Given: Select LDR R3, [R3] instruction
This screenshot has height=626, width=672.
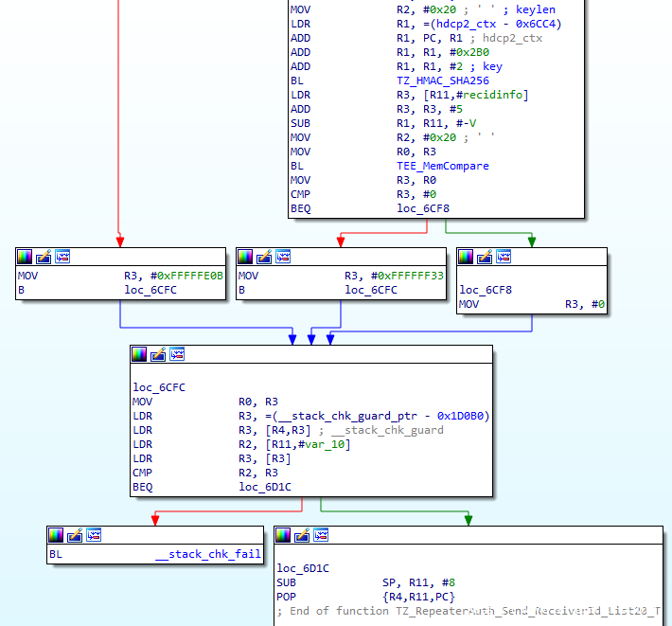Looking at the screenshot, I should tap(211, 458).
